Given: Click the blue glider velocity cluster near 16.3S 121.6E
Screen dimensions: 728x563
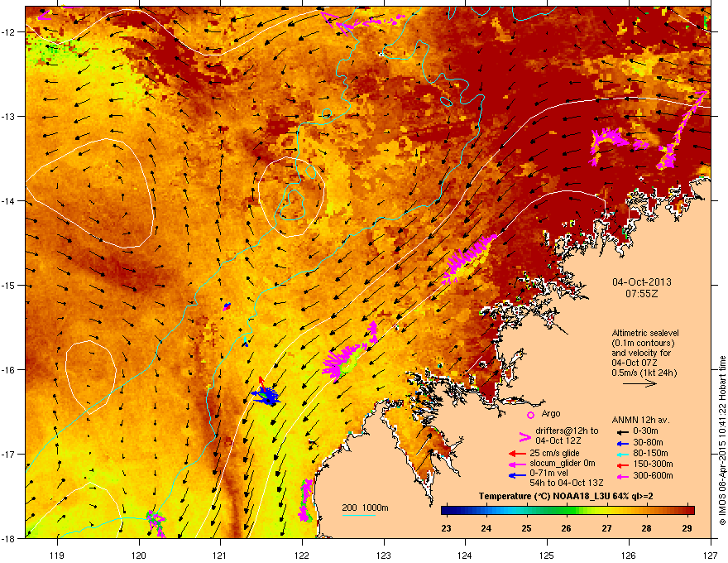Looking at the screenshot, I should click(x=266, y=395).
